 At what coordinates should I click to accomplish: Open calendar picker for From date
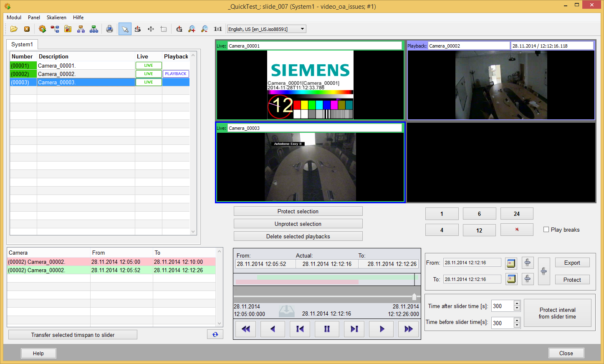[x=511, y=263]
